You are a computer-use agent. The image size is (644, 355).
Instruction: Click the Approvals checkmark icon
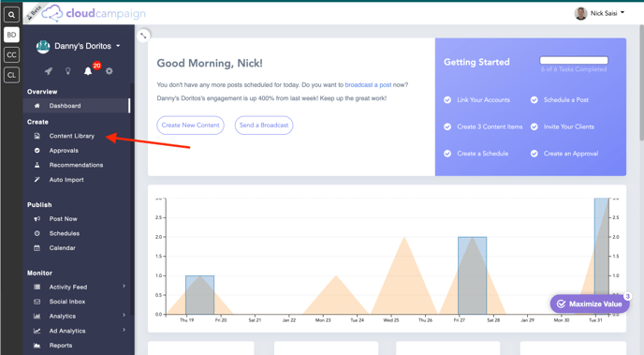pyautogui.click(x=37, y=151)
